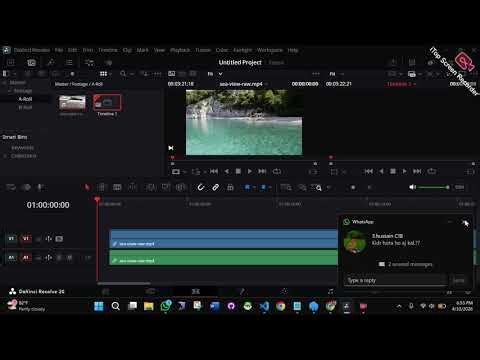This screenshot has width=480, height=360.
Task: Open the Effects panel icon
Action: [51, 62]
